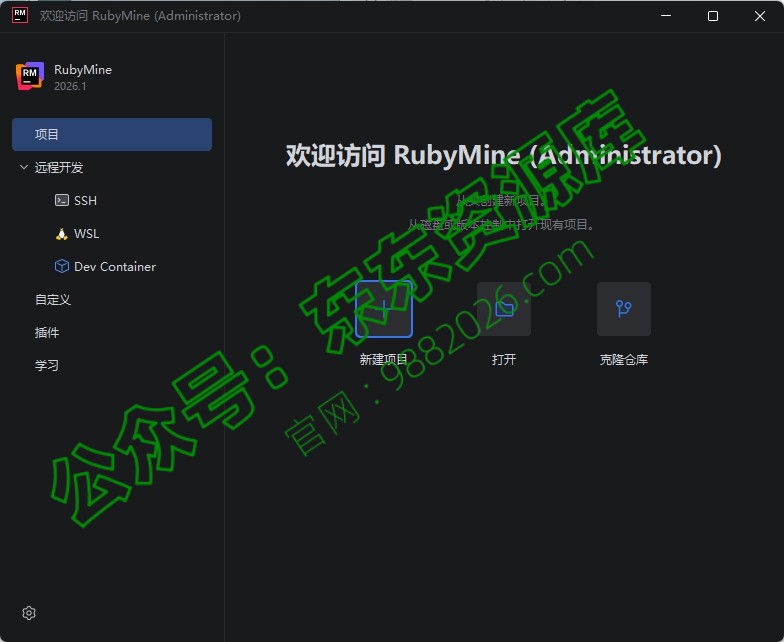This screenshot has height=642, width=784.
Task: Click the Dev Container cube icon
Action: click(62, 266)
